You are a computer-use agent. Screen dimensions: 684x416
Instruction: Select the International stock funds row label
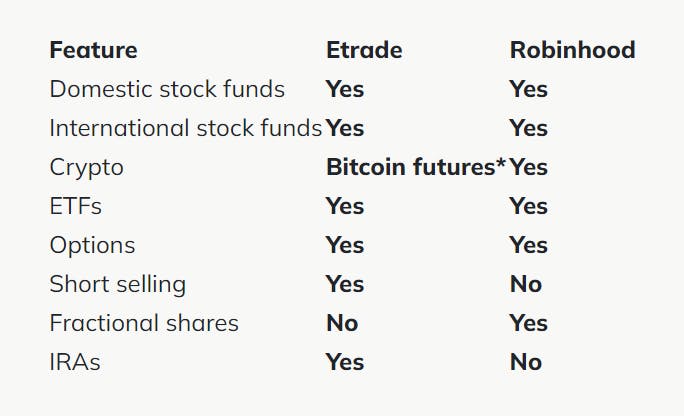(186, 128)
